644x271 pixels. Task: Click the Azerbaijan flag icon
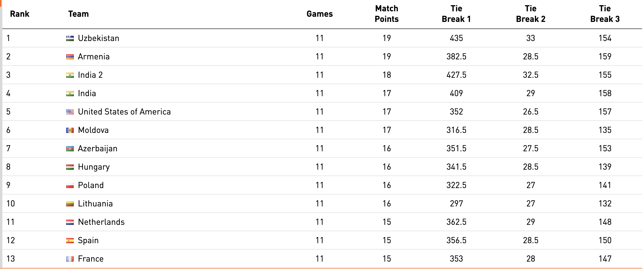tap(70, 149)
